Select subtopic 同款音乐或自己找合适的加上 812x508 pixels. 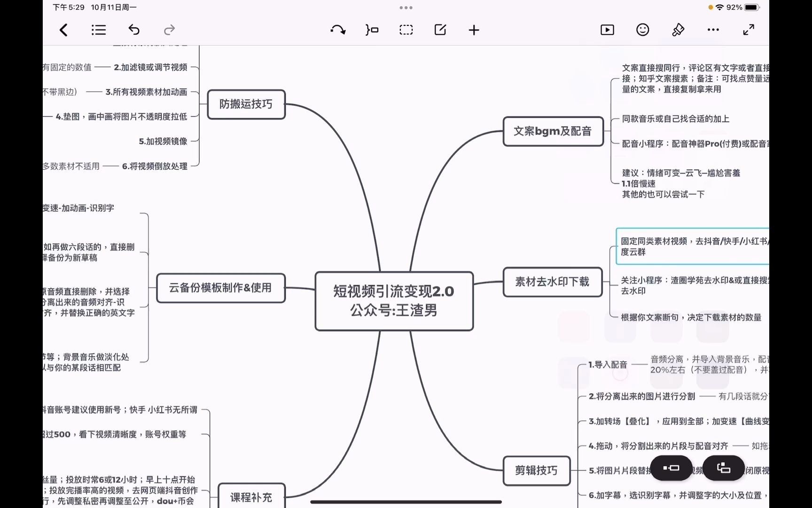coord(676,119)
